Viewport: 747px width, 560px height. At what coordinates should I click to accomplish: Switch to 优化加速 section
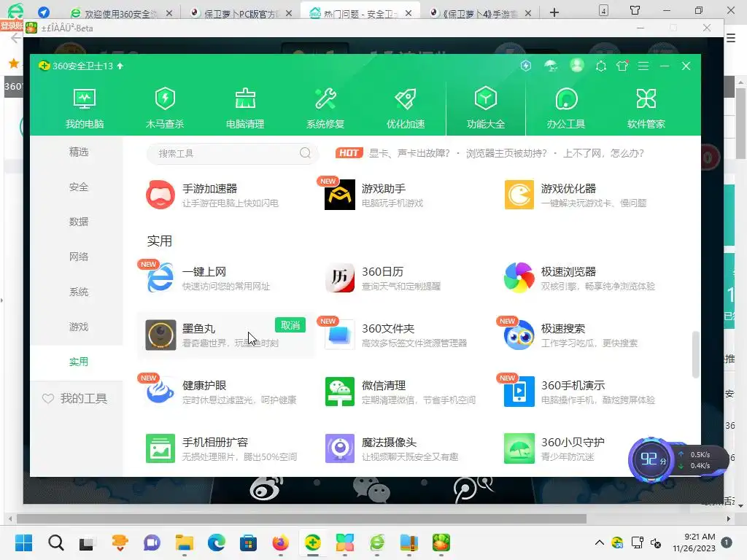(406, 108)
